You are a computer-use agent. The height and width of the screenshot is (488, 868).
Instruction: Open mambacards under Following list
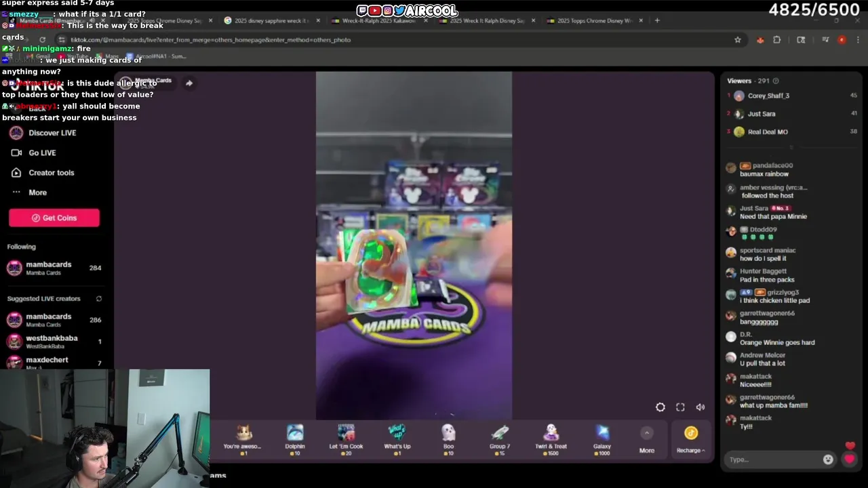click(54, 268)
